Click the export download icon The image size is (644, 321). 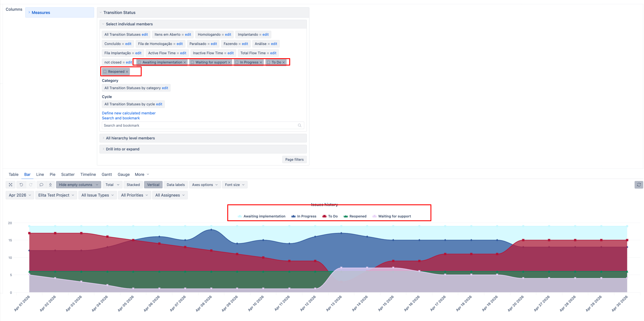tap(50, 185)
